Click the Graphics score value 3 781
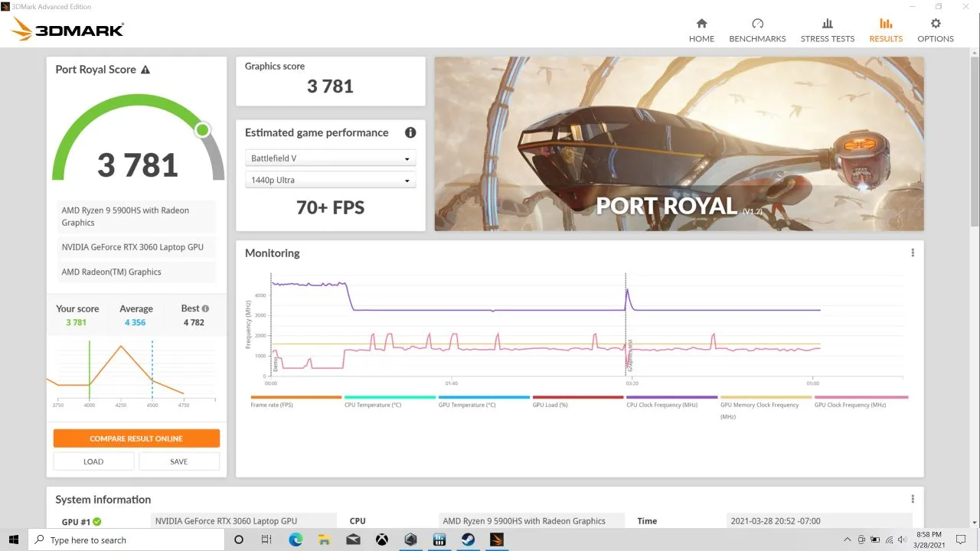The width and height of the screenshot is (980, 551). click(331, 86)
